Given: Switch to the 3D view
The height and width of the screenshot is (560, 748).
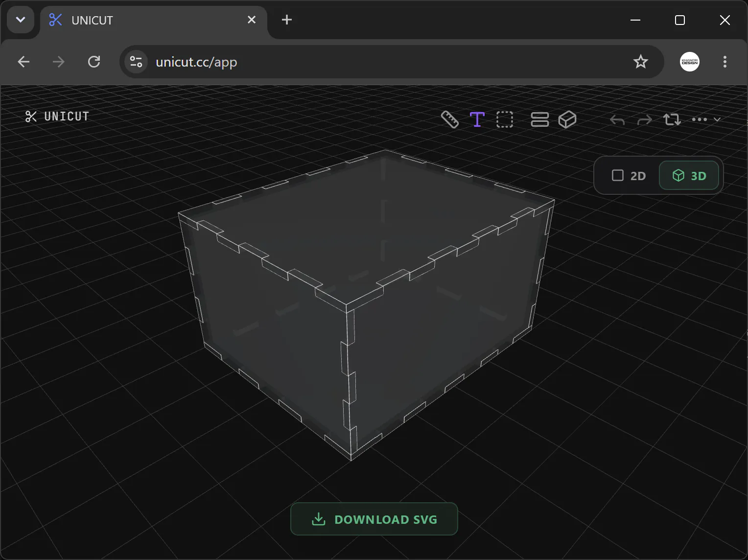Looking at the screenshot, I should click(x=689, y=176).
